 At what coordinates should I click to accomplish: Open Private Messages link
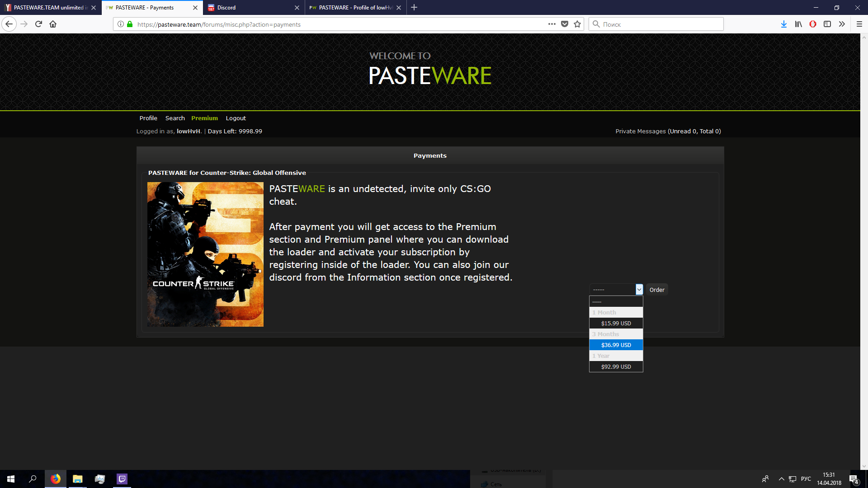tap(640, 131)
